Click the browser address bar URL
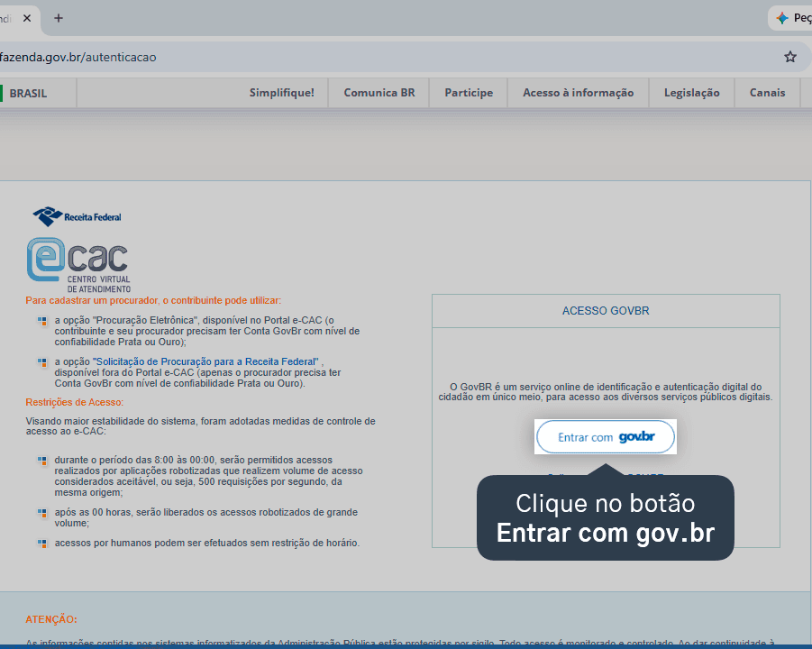 [x=78, y=57]
